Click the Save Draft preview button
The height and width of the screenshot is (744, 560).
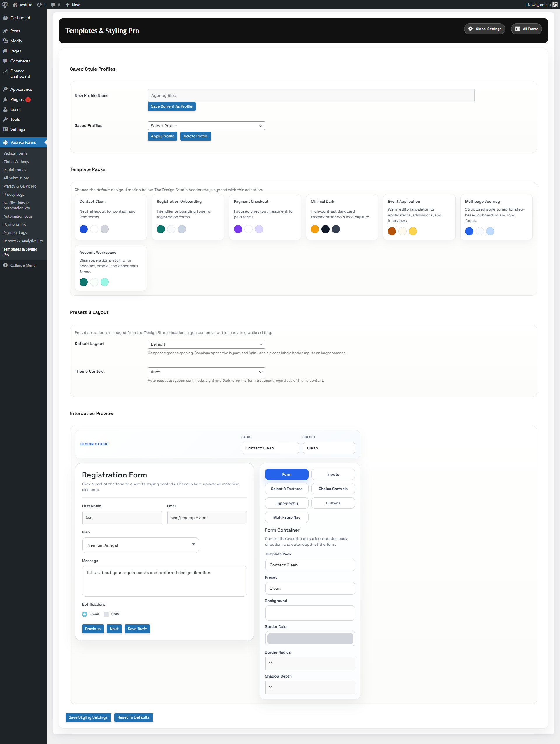point(137,629)
